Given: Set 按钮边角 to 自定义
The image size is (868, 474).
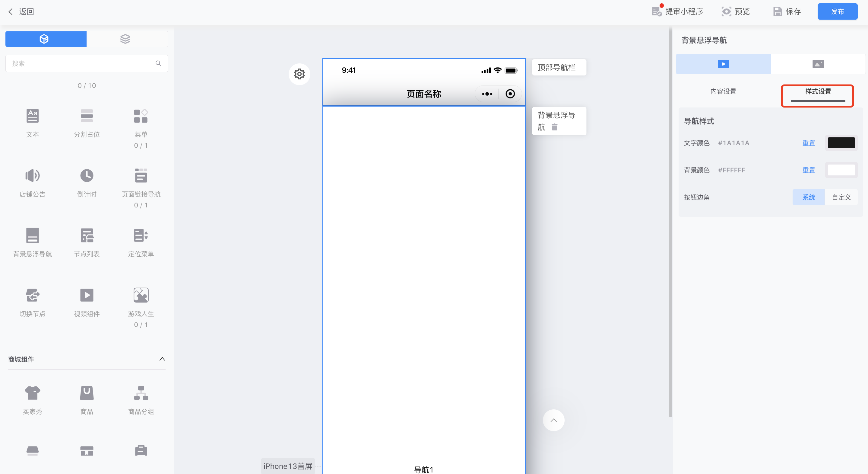Looking at the screenshot, I should (841, 197).
